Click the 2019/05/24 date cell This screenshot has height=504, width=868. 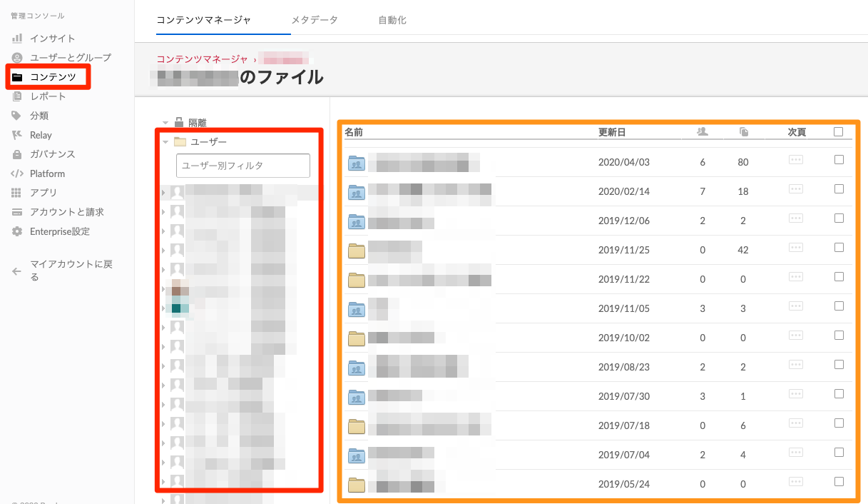coord(624,485)
